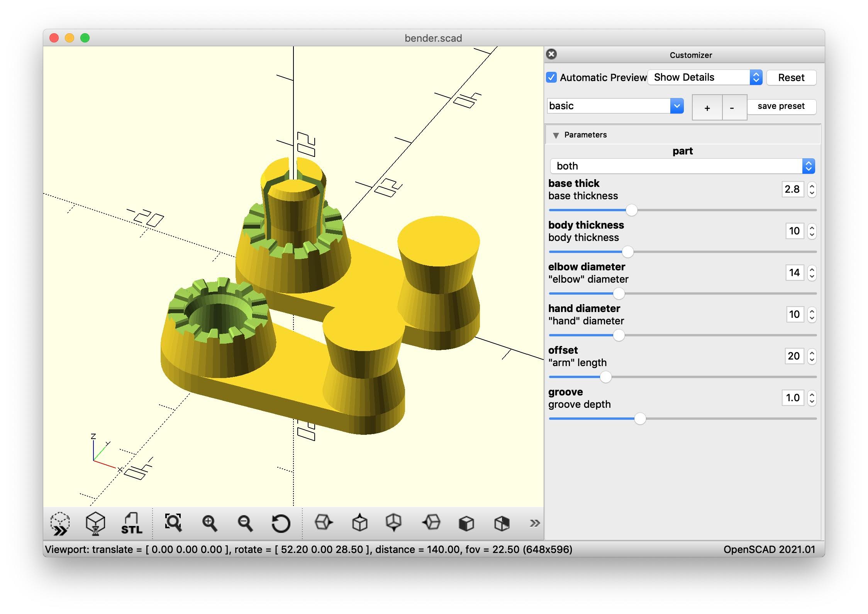The width and height of the screenshot is (868, 614).
Task: Open the part selector showing both
Action: [682, 166]
